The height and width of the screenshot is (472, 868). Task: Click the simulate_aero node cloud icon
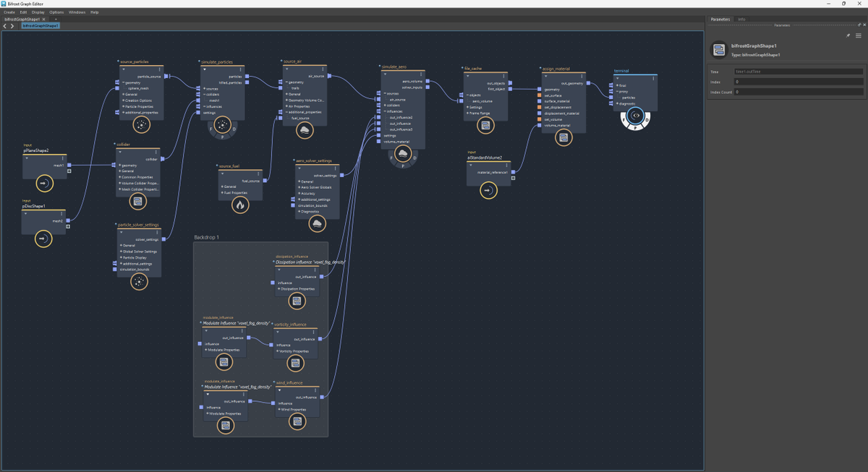[403, 153]
